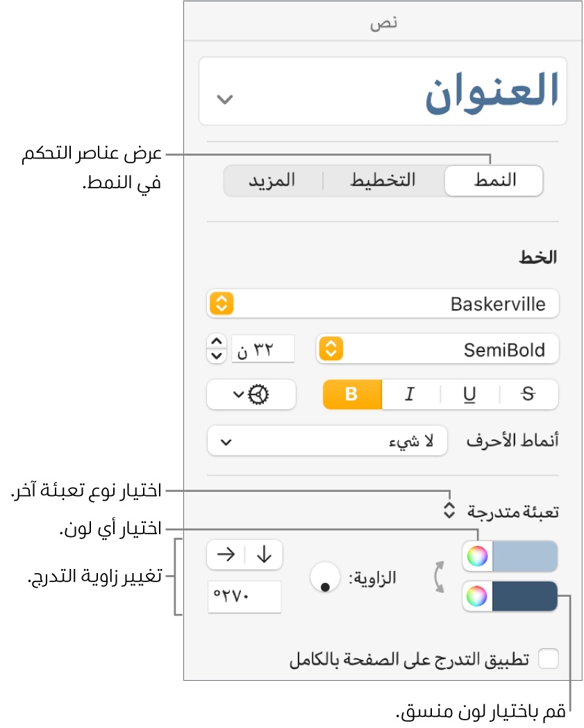Open the color wheel for the light gradient color
This screenshot has height=728, width=584.
(478, 556)
